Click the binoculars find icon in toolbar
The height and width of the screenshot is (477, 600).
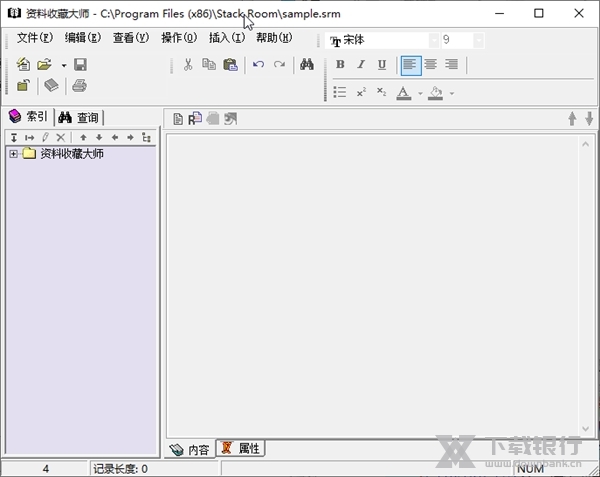coord(307,65)
